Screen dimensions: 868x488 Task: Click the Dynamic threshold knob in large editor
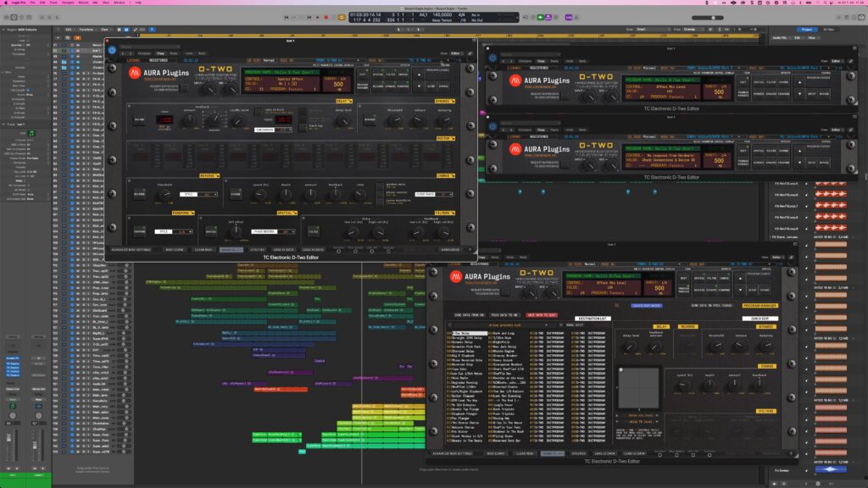pos(394,121)
